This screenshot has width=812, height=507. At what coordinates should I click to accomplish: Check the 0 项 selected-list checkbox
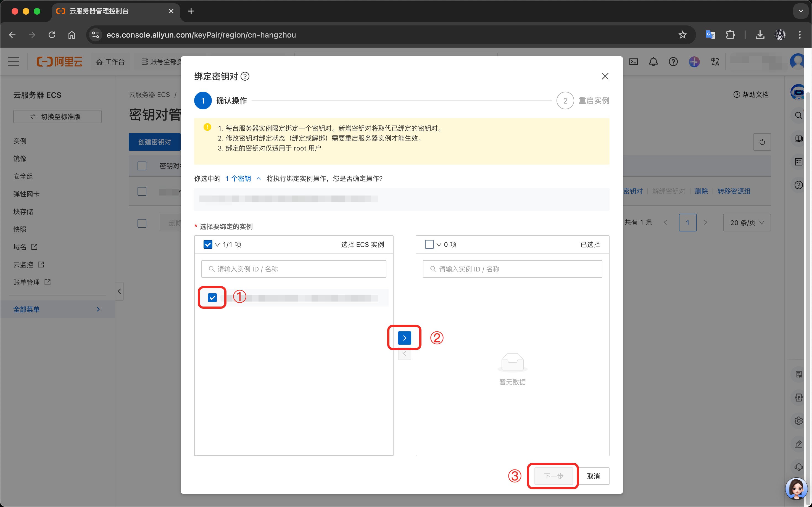429,244
